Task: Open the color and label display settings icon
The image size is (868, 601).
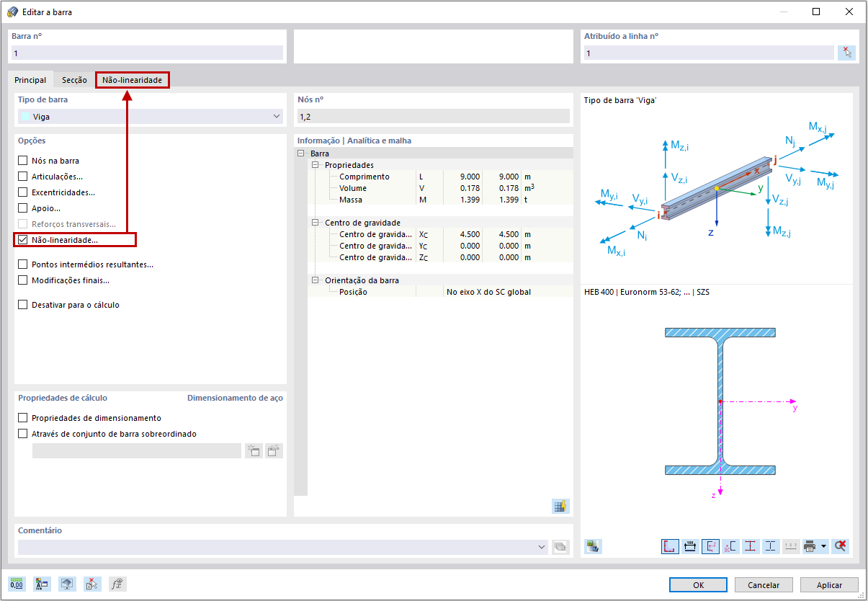Action: pyautogui.click(x=42, y=584)
